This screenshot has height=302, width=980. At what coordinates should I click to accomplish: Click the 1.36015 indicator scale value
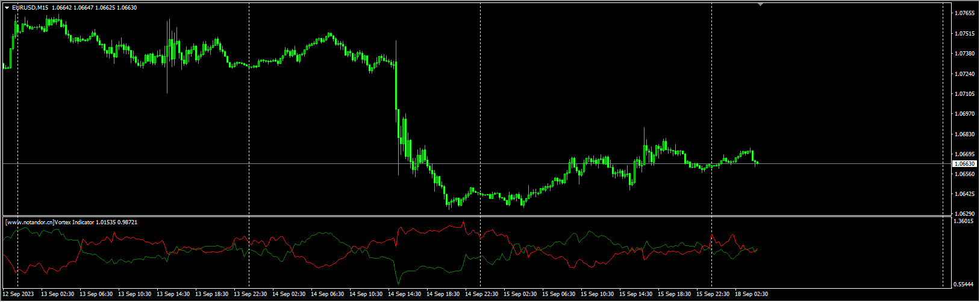[966, 222]
